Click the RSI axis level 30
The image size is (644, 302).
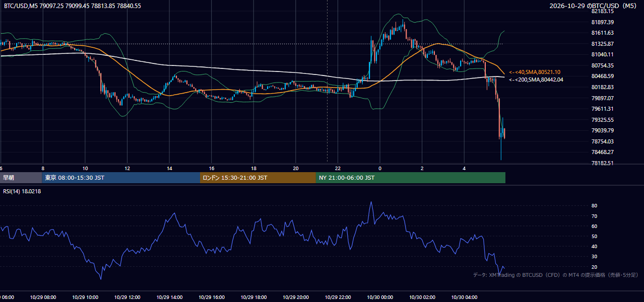(594, 257)
